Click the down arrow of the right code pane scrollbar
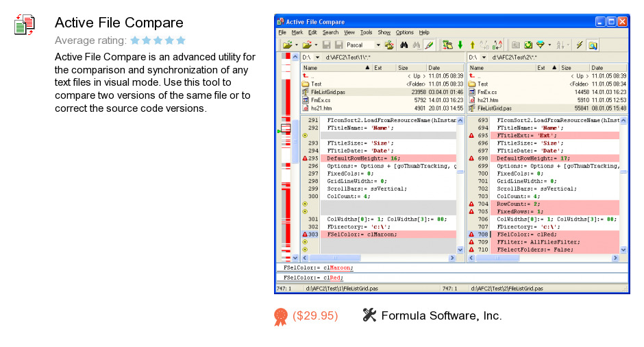 click(x=623, y=250)
